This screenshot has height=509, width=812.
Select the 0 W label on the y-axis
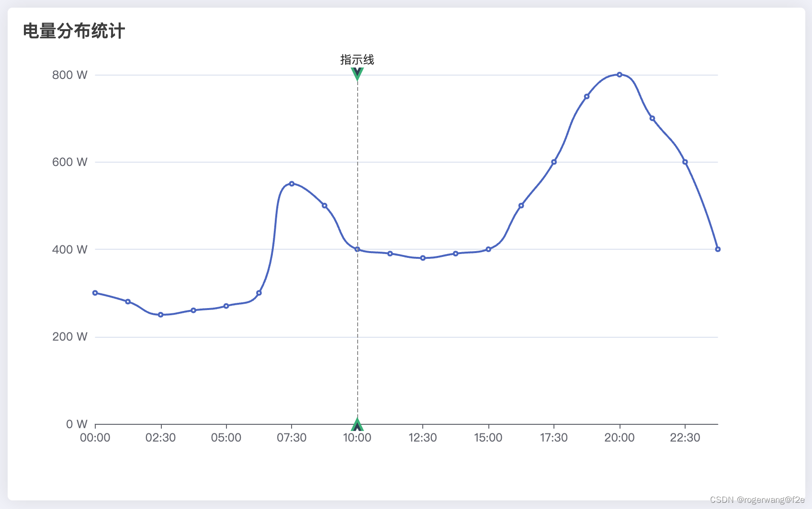click(x=76, y=423)
